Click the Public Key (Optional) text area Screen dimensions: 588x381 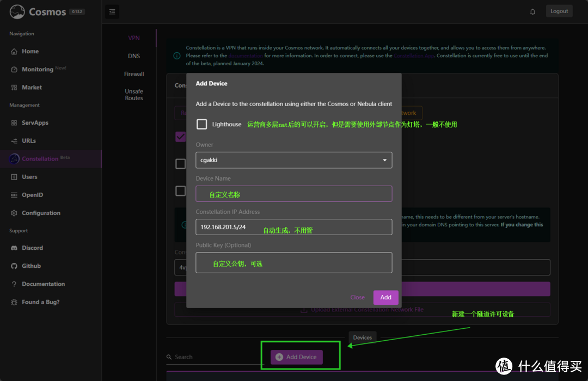pyautogui.click(x=294, y=263)
